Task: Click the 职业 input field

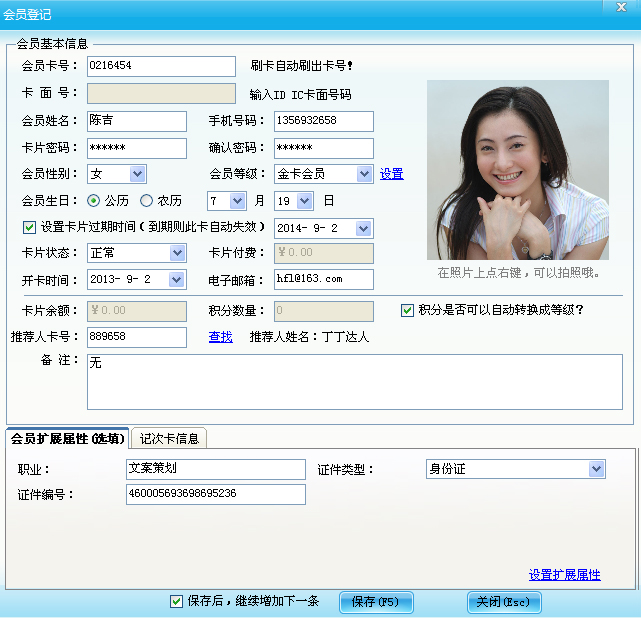Action: 215,469
